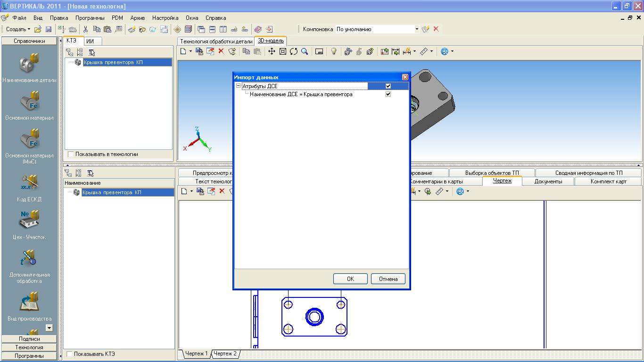Image resolution: width=644 pixels, height=362 pixels.
Task: Open file with the folder toolbar icon
Action: (38, 29)
